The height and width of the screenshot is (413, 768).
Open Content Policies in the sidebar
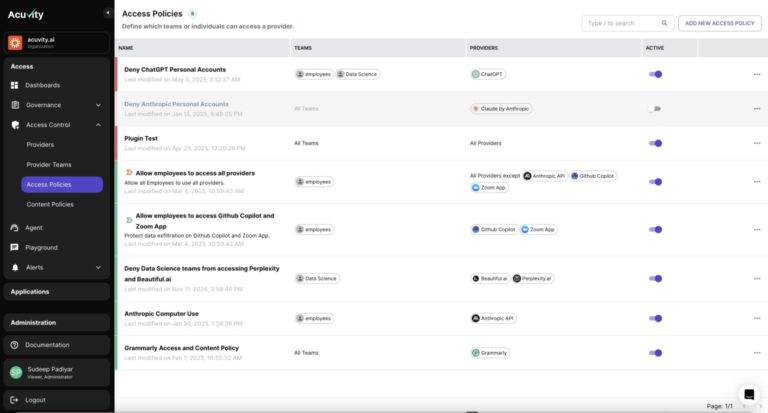coord(49,204)
